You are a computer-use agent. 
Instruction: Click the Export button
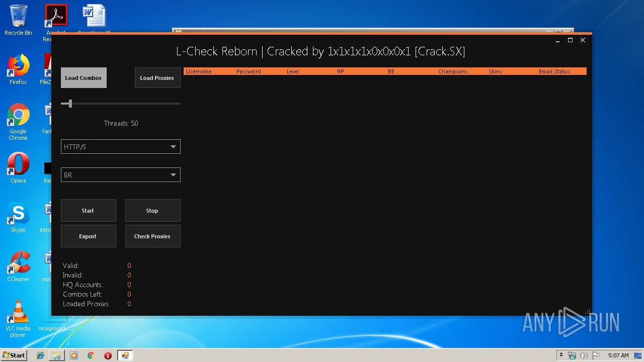88,236
